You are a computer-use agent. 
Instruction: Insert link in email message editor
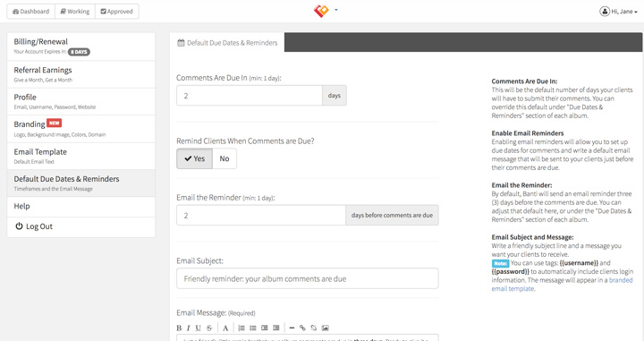coord(302,328)
